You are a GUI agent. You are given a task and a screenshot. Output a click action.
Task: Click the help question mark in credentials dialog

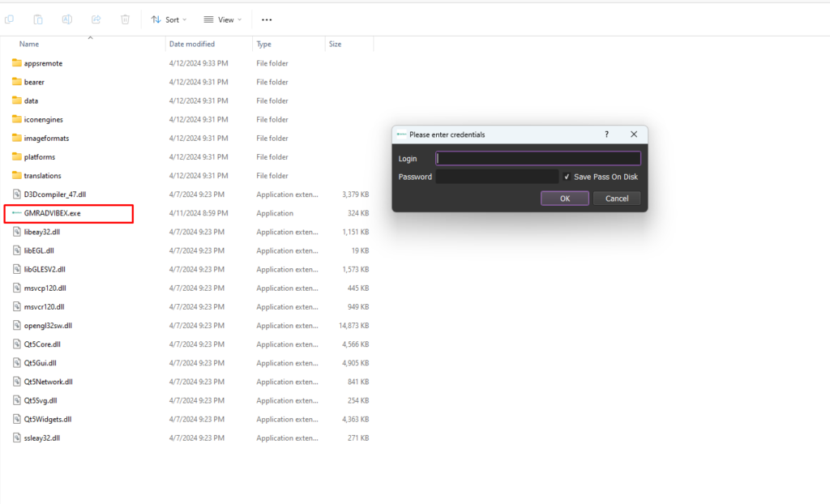(x=606, y=135)
